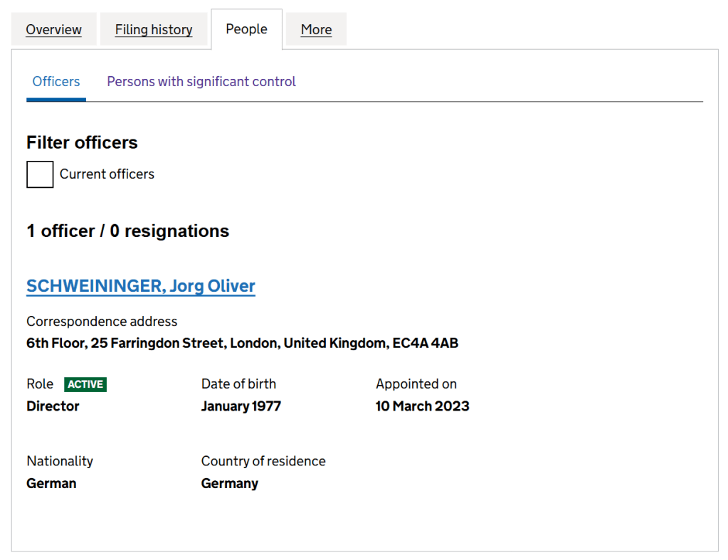Click the Director role value
The width and height of the screenshot is (728, 560).
click(x=53, y=406)
